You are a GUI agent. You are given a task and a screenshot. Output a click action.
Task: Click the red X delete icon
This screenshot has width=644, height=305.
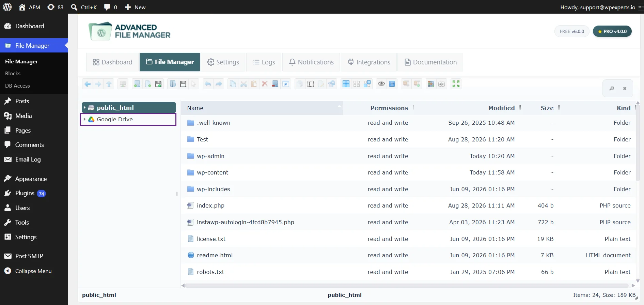point(265,84)
